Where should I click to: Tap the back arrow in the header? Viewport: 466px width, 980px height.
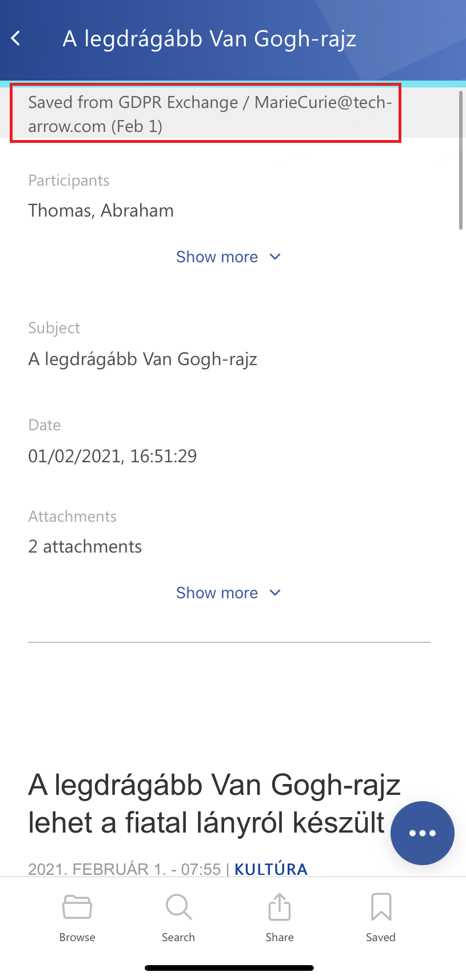point(16,39)
